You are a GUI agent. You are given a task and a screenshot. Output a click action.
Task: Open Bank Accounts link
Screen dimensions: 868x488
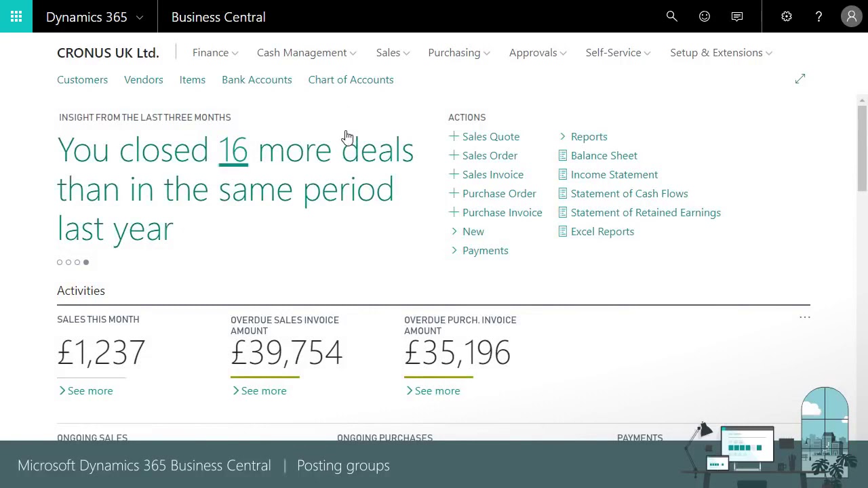pyautogui.click(x=257, y=79)
